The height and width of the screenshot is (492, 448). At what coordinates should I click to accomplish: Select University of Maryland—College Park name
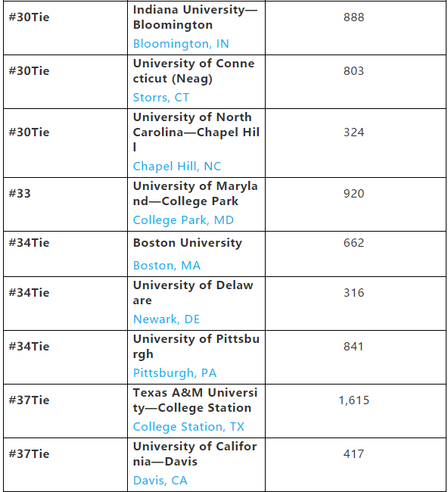(x=195, y=194)
